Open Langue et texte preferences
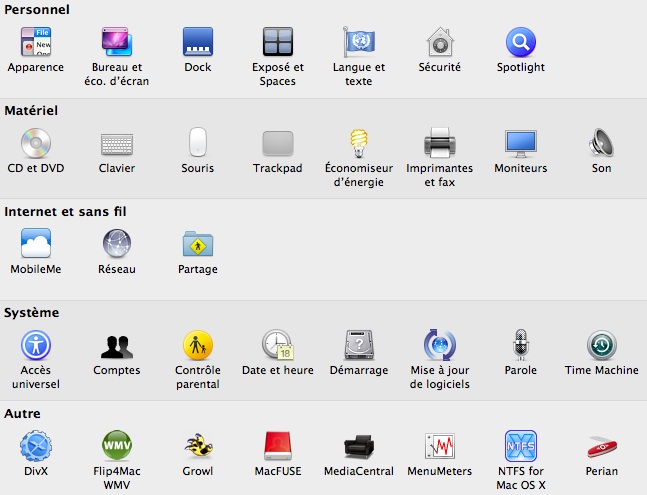Screen dimensions: 647x495 [x=359, y=42]
